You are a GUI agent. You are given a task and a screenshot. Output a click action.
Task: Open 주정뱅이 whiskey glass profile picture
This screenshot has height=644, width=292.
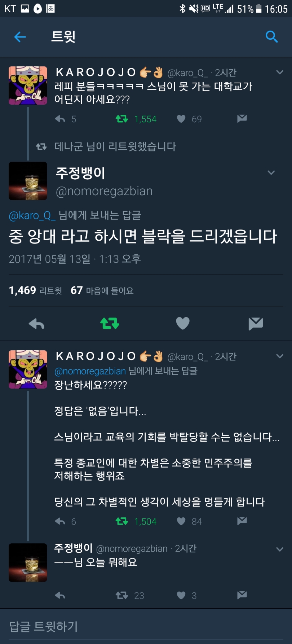pyautogui.click(x=28, y=181)
